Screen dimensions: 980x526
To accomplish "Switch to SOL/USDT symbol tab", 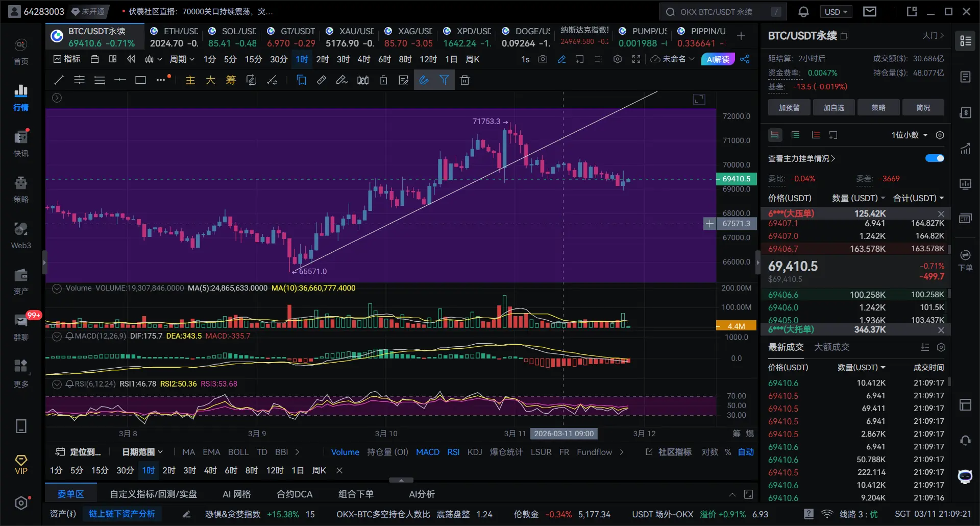I will click(233, 37).
